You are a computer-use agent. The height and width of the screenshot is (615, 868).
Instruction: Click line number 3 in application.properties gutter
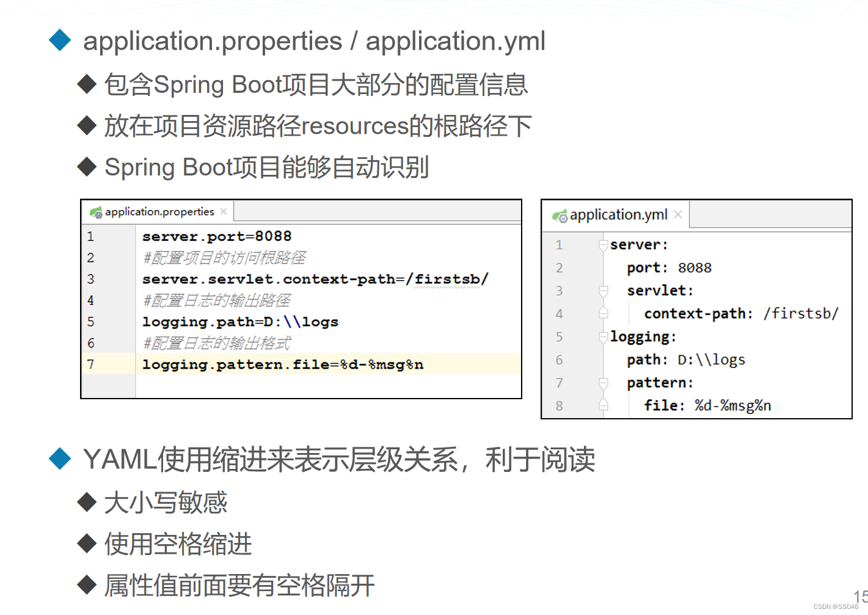point(90,279)
